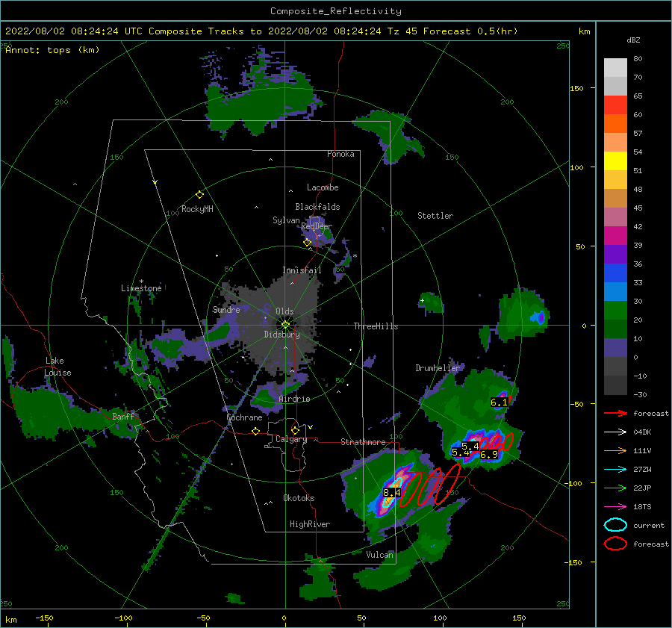Click the storm top label 8.4
This screenshot has height=628, width=672.
(391, 493)
